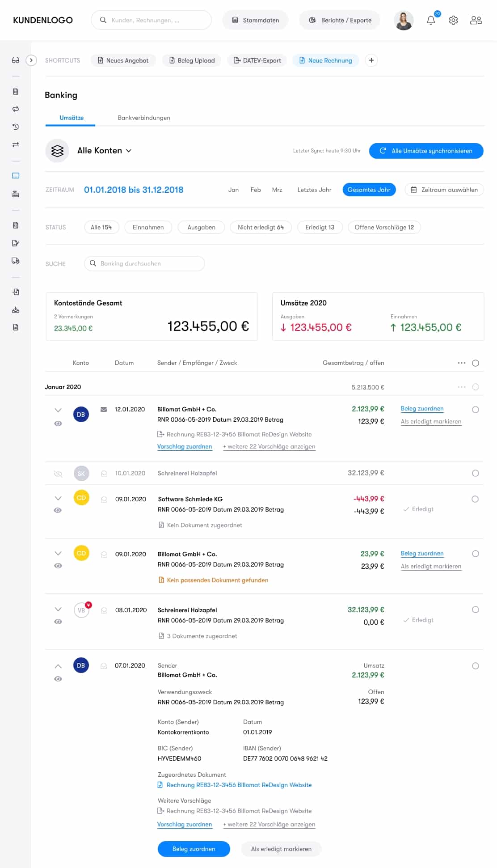Click the delivery truck sidebar icon
This screenshot has height=868, width=497.
point(16,261)
